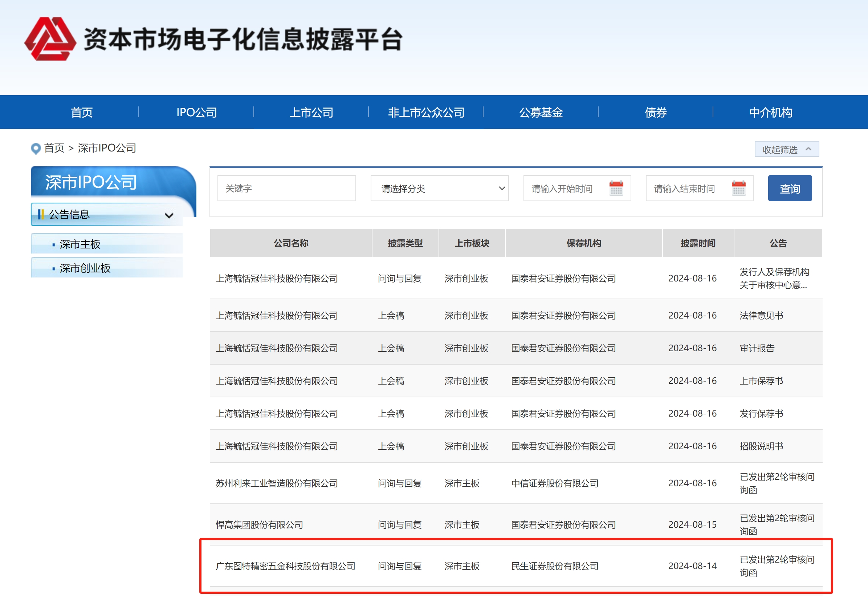Focus the 关键字 keyword input field
868x596 pixels.
(286, 188)
